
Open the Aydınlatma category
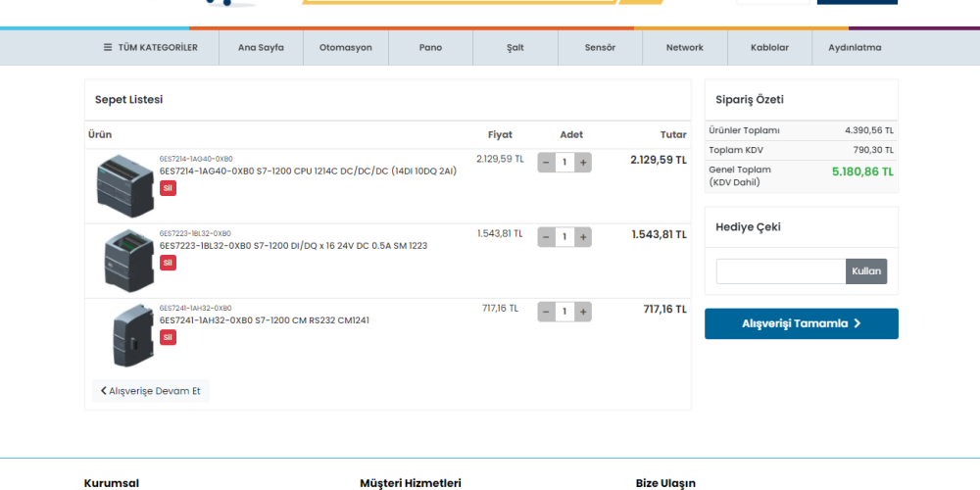[x=855, y=47]
